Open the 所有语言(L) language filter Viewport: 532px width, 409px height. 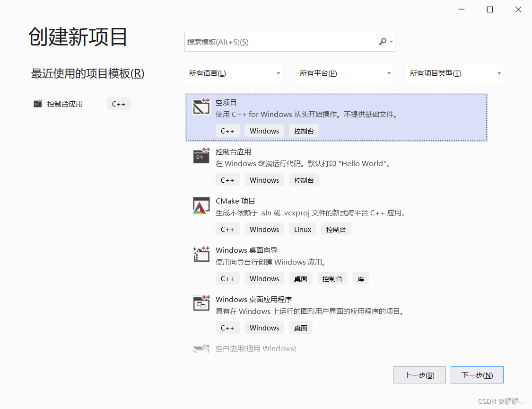[x=234, y=73]
